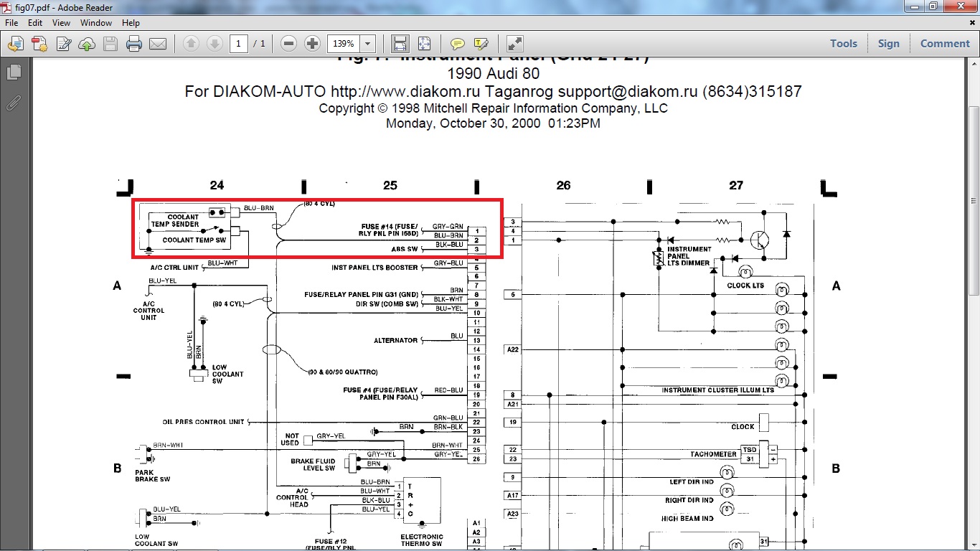Viewport: 980px width, 551px height.
Task: Open the Comment pane
Action: (x=945, y=44)
